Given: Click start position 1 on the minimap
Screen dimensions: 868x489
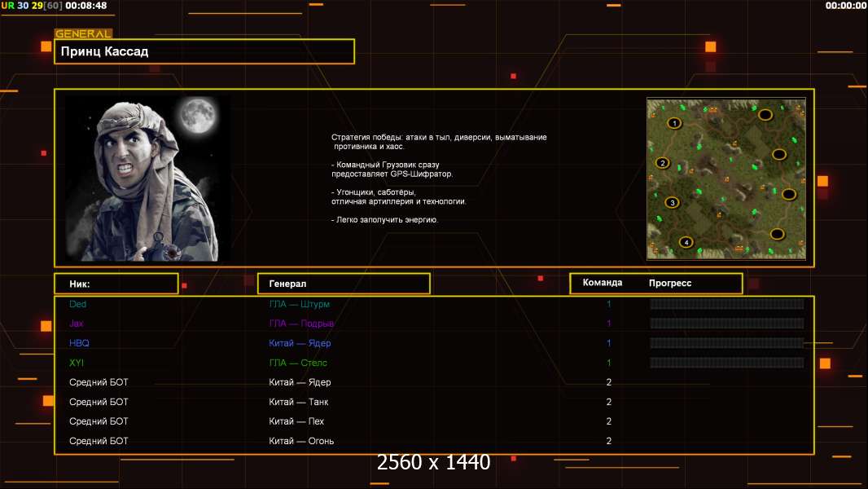Looking at the screenshot, I should pyautogui.click(x=673, y=123).
